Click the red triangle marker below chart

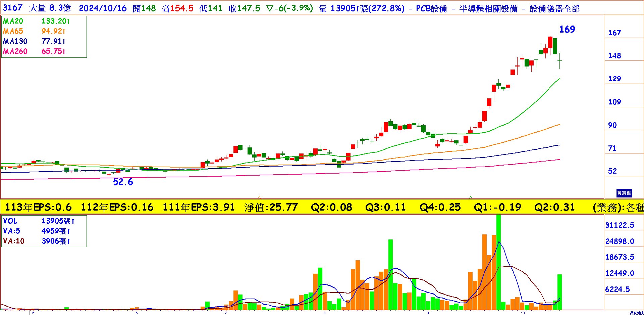click(259, 197)
